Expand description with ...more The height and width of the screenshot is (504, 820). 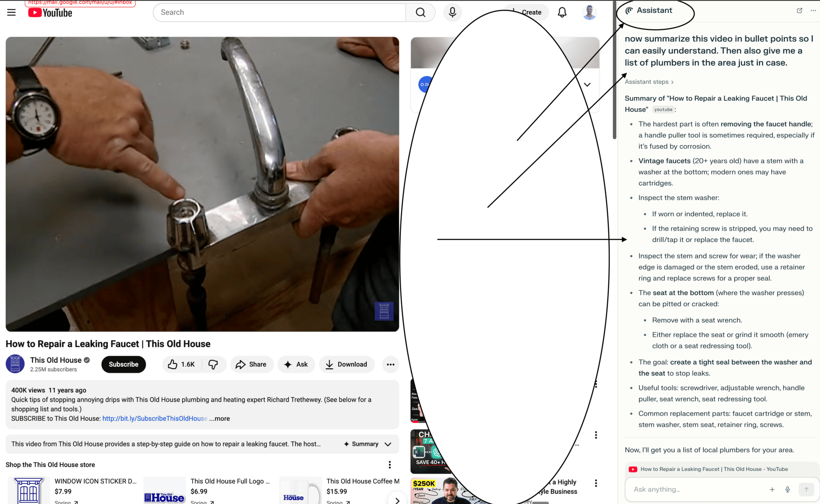point(220,419)
